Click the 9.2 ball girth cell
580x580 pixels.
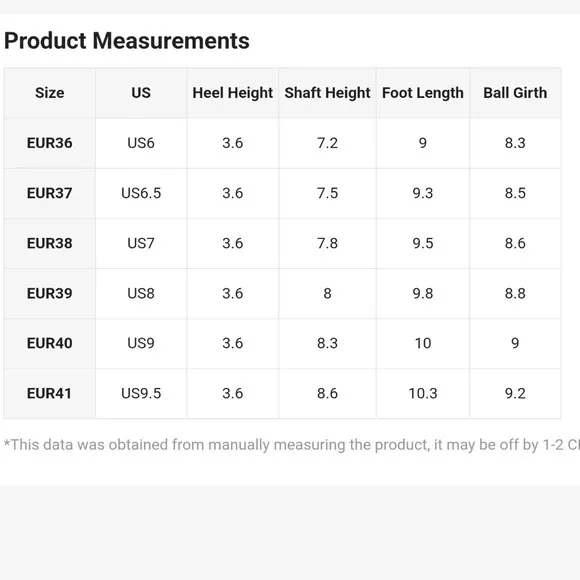(515, 393)
